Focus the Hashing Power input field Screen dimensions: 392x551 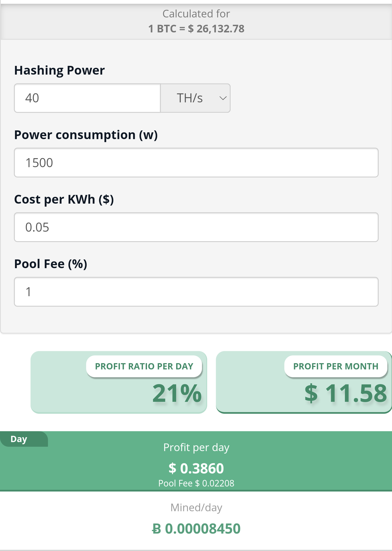pos(87,98)
